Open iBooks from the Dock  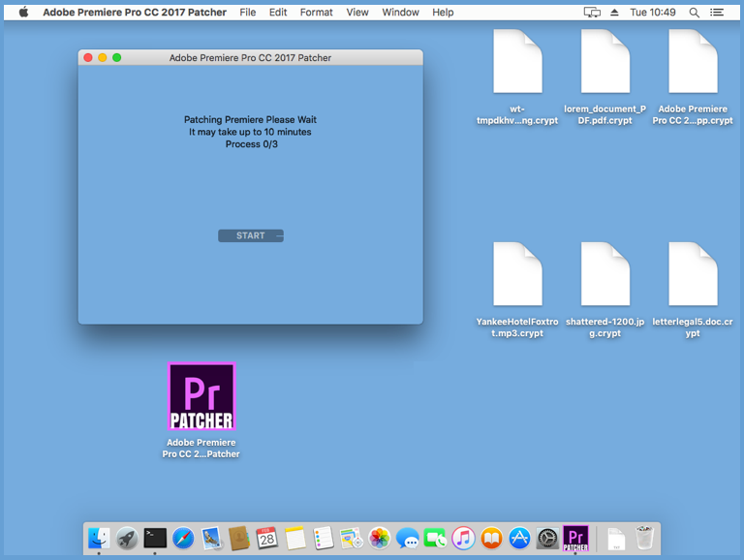(491, 538)
